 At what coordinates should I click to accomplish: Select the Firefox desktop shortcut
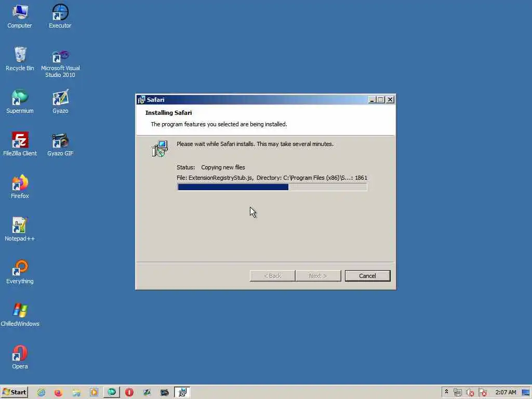[x=20, y=187]
